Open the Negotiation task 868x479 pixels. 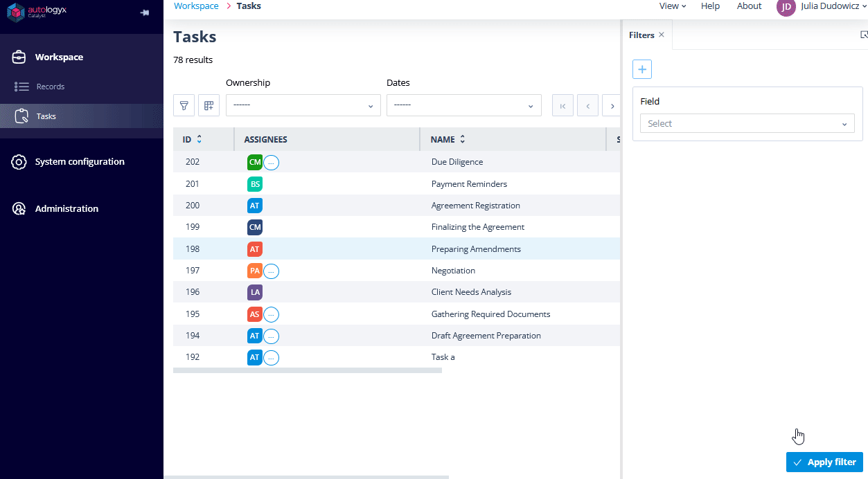tap(453, 271)
